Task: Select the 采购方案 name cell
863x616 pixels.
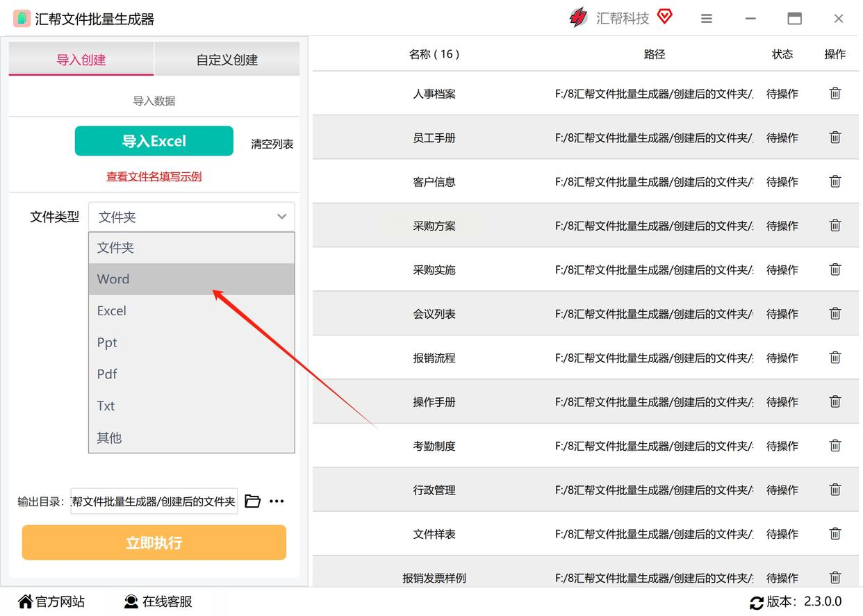Action: 434,226
